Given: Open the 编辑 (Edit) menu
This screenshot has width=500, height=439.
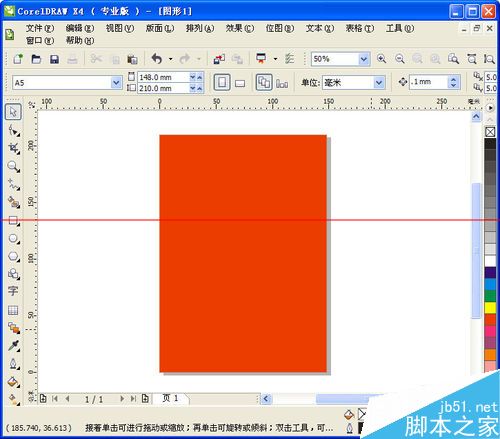Looking at the screenshot, I should (80, 28).
